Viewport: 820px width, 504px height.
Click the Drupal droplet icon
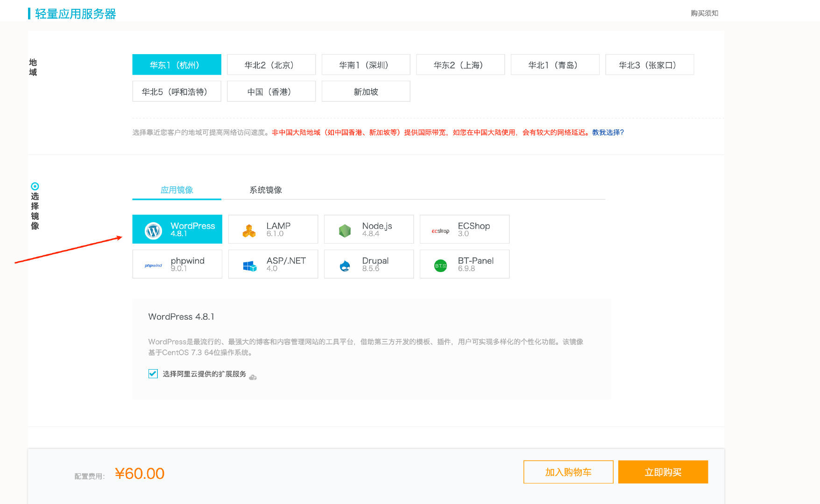point(345,266)
